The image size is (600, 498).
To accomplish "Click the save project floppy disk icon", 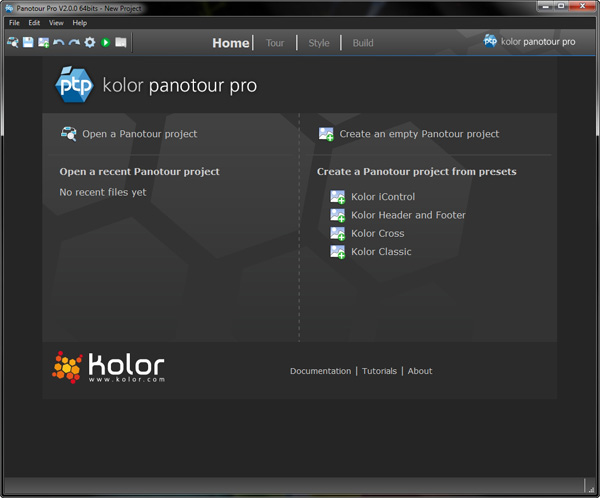I will 28,42.
